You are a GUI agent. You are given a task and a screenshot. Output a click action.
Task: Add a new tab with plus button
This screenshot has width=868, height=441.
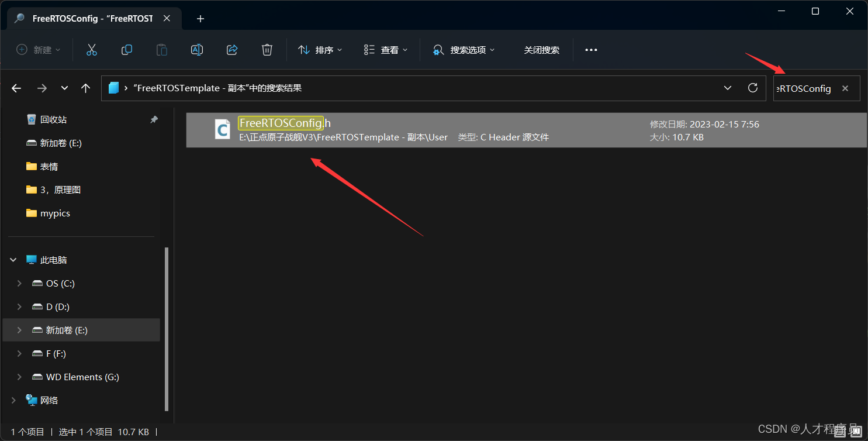pyautogui.click(x=200, y=19)
